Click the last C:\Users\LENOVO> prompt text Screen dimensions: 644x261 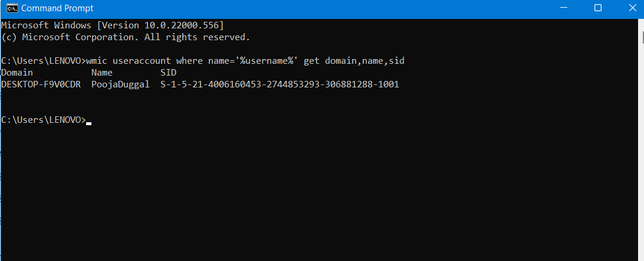[x=43, y=120]
